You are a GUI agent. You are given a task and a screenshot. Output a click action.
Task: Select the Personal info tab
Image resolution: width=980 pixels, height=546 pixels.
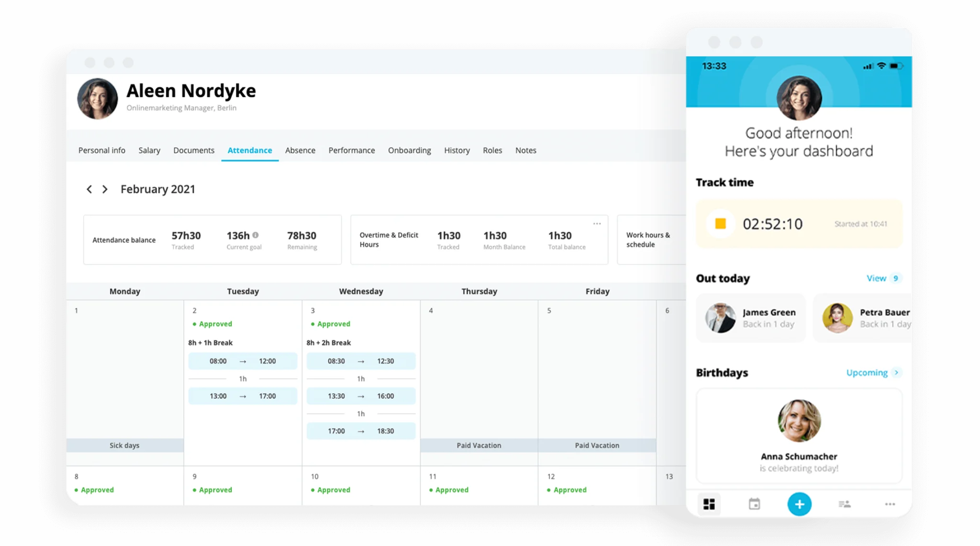pyautogui.click(x=102, y=150)
